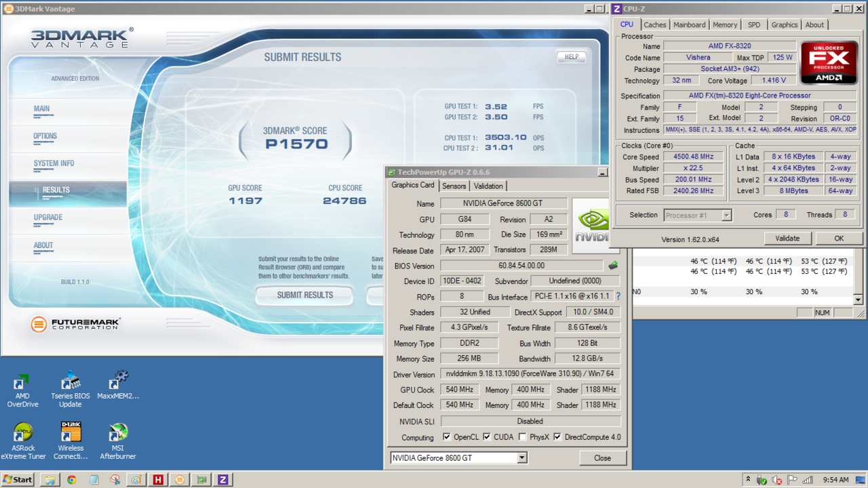Image resolution: width=868 pixels, height=488 pixels.
Task: Open Google Chrome from the taskbar
Action: pyautogui.click(x=71, y=479)
